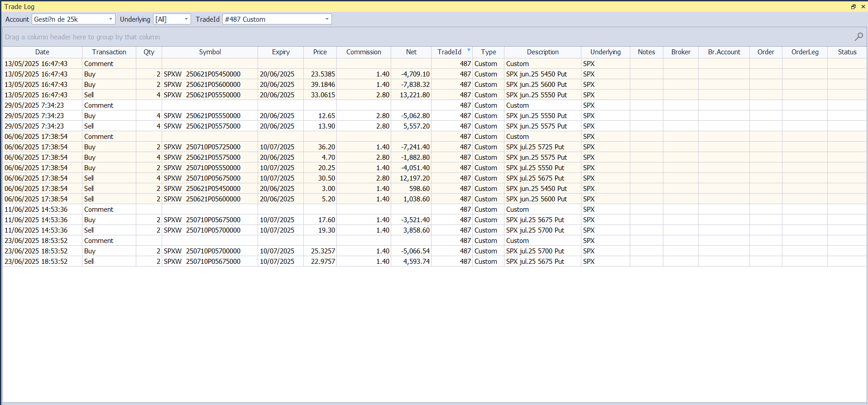
Task: Sort by the Commission column header
Action: pyautogui.click(x=364, y=52)
